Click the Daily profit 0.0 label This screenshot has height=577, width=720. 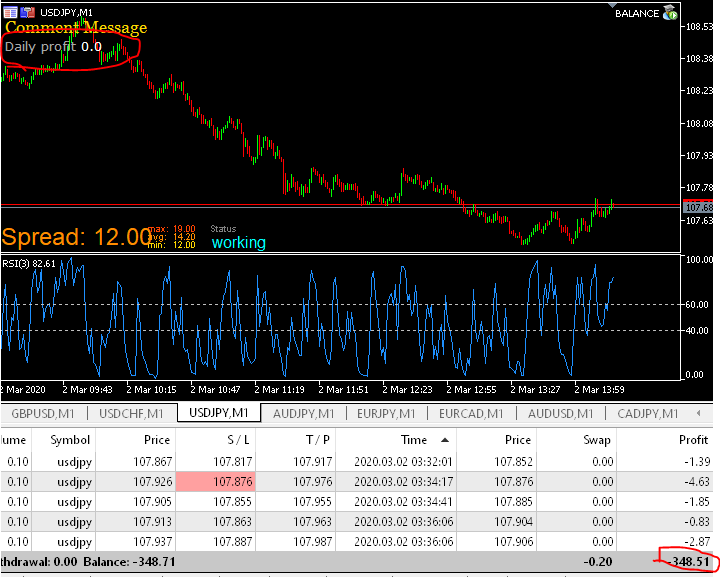pyautogui.click(x=53, y=46)
